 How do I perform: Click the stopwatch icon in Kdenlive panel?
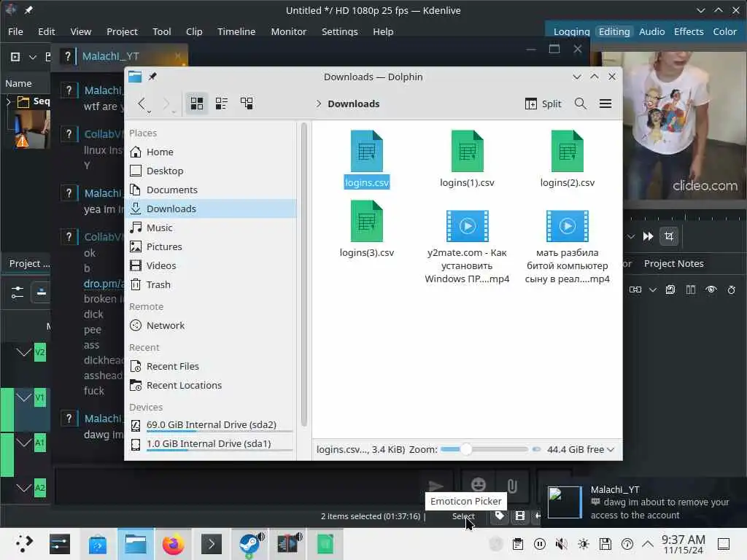click(x=731, y=289)
